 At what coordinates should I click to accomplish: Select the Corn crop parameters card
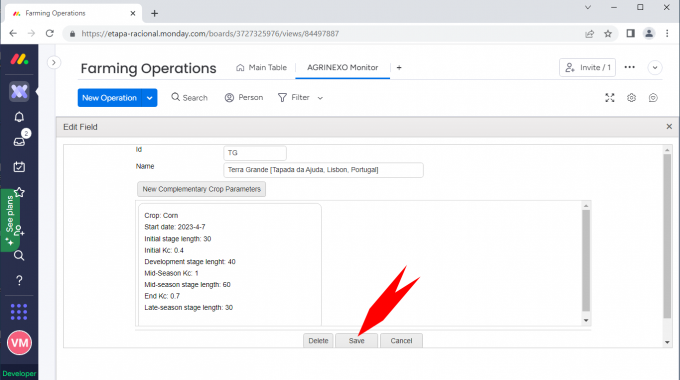pos(230,264)
